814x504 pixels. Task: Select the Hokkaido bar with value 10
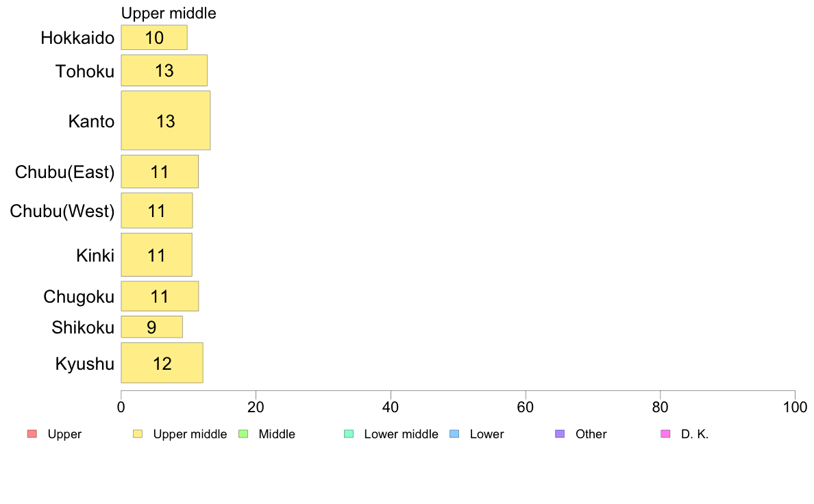(154, 38)
